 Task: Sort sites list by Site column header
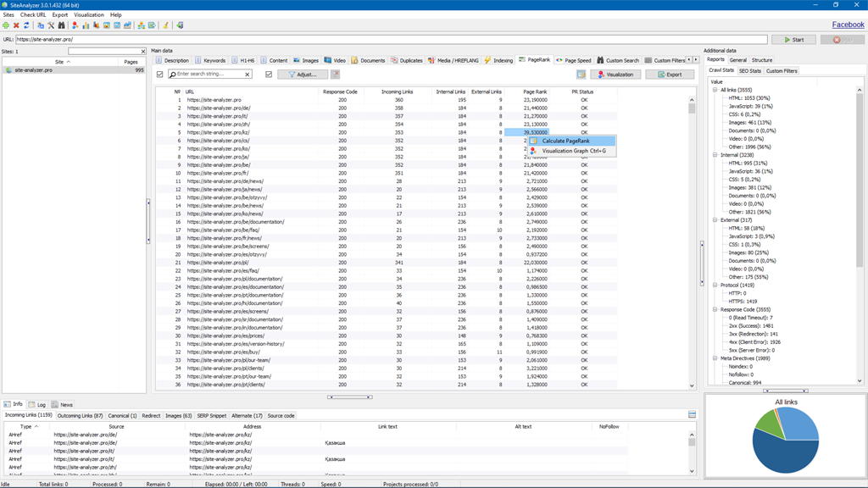pos(62,62)
